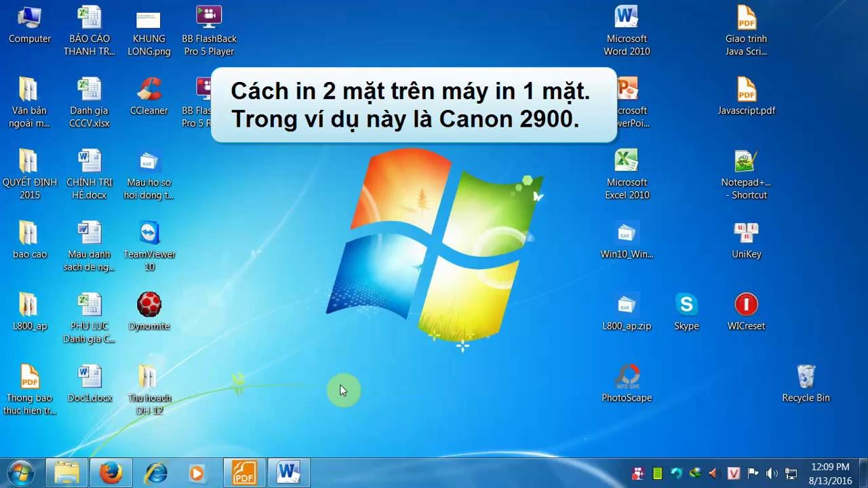Open the Action Center flag icon
Image resolution: width=868 pixels, height=488 pixels.
(753, 473)
